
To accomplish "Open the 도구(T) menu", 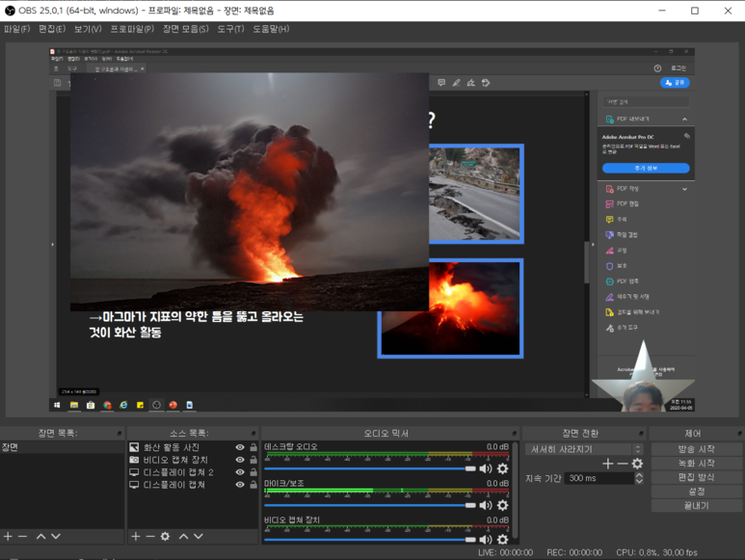I will tap(231, 29).
